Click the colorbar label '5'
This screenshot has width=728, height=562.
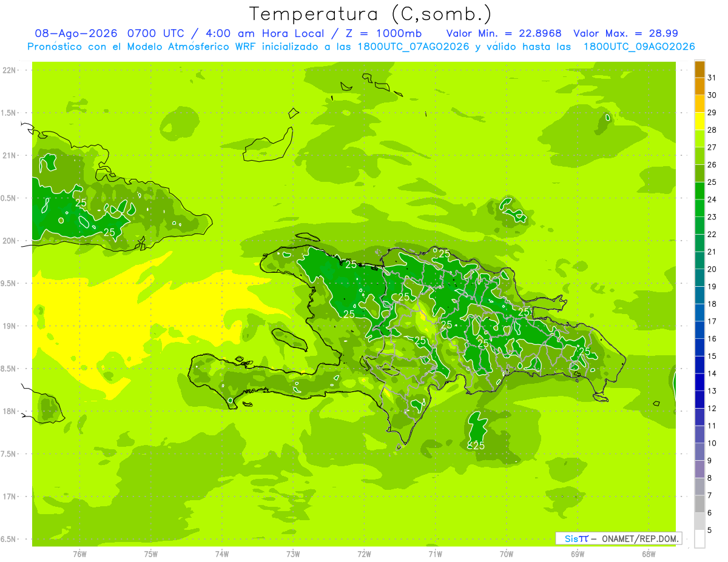709,530
